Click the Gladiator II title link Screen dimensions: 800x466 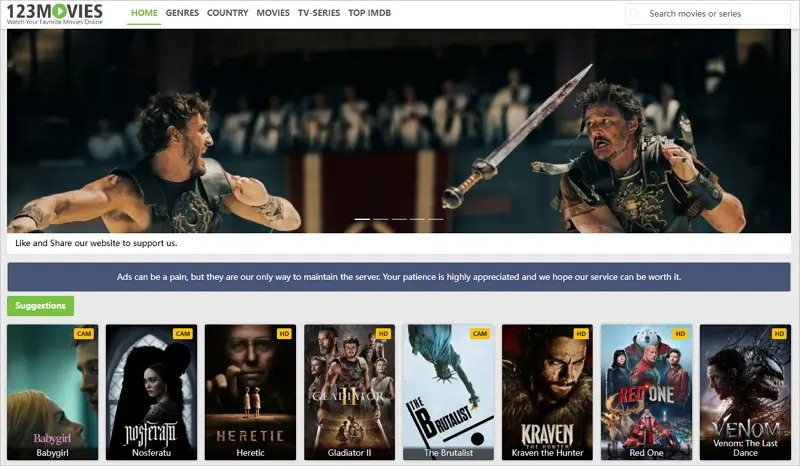pyautogui.click(x=349, y=453)
